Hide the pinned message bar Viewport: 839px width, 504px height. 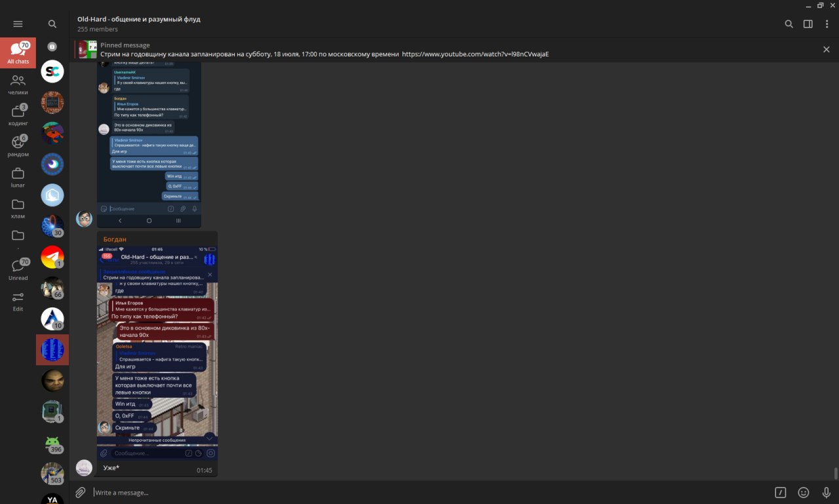click(x=826, y=50)
